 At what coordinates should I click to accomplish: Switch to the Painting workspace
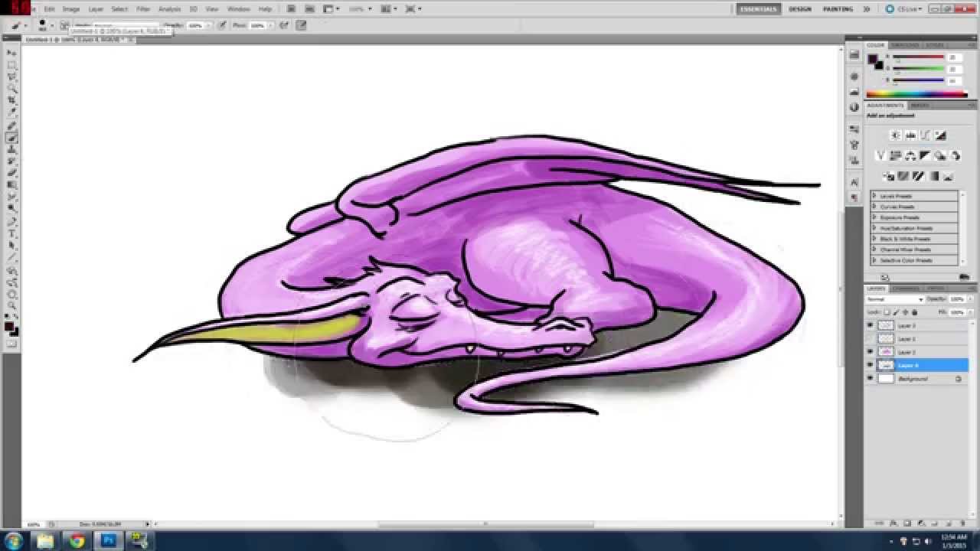(838, 9)
